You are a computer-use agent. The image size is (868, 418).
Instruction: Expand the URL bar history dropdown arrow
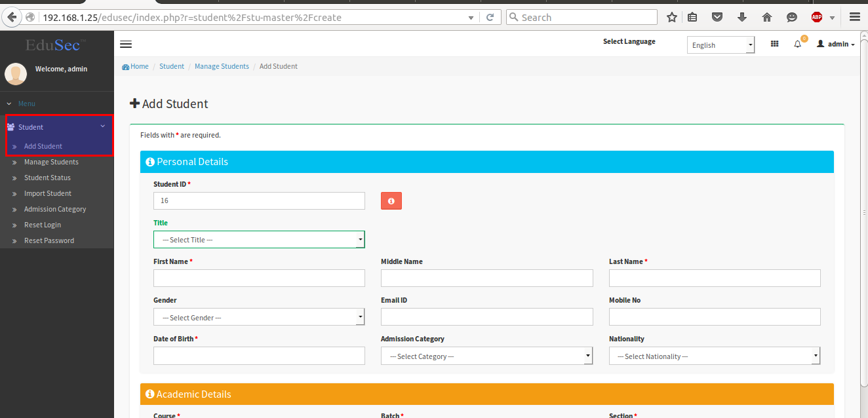(x=471, y=18)
